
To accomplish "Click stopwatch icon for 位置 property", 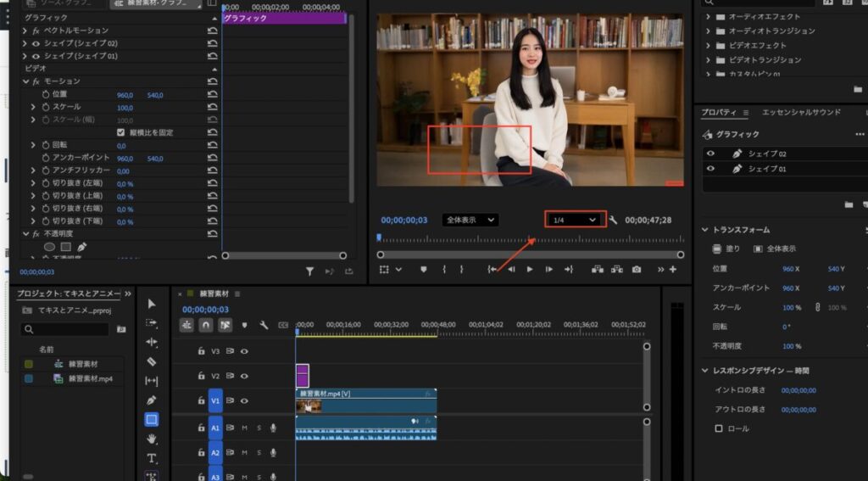I will [46, 94].
